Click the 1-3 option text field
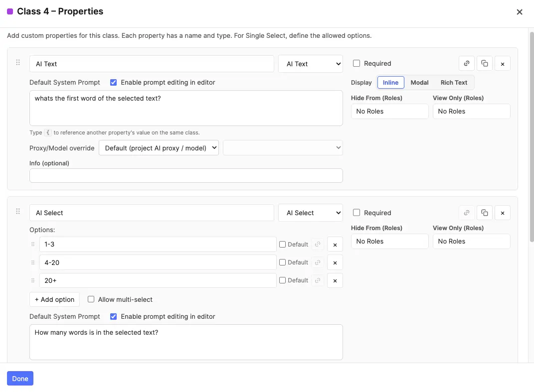The height and width of the screenshot is (392, 534). click(158, 245)
